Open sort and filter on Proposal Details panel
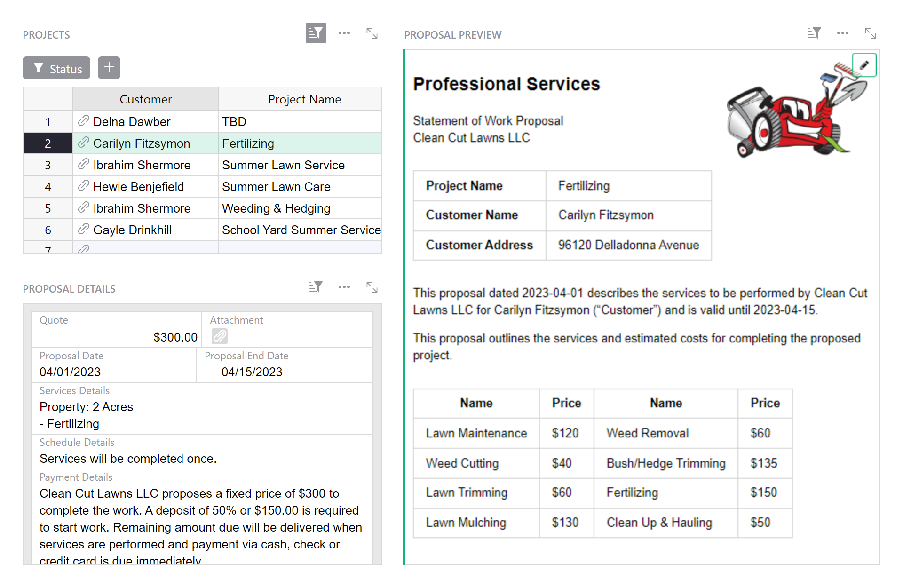 316,286
